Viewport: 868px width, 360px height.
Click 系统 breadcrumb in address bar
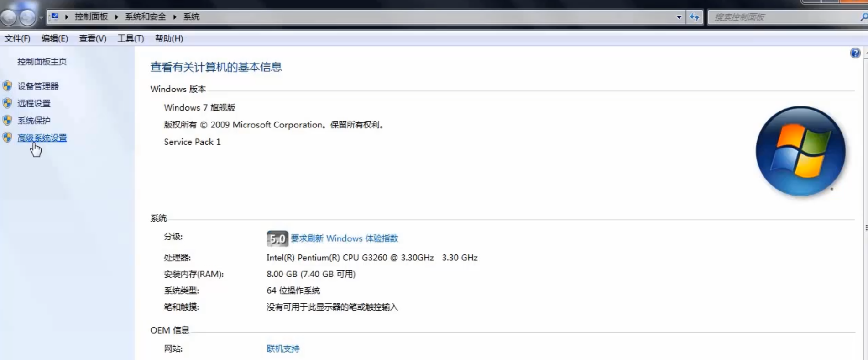(x=191, y=17)
